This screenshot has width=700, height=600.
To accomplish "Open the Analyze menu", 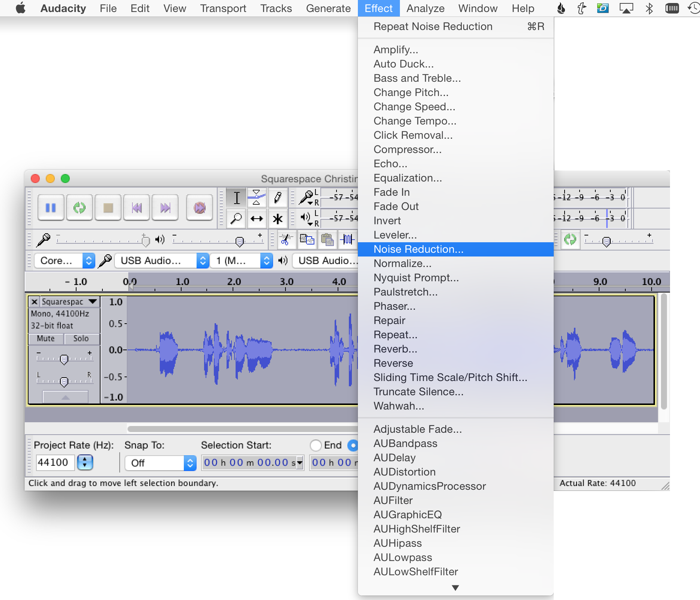I will click(x=425, y=8).
